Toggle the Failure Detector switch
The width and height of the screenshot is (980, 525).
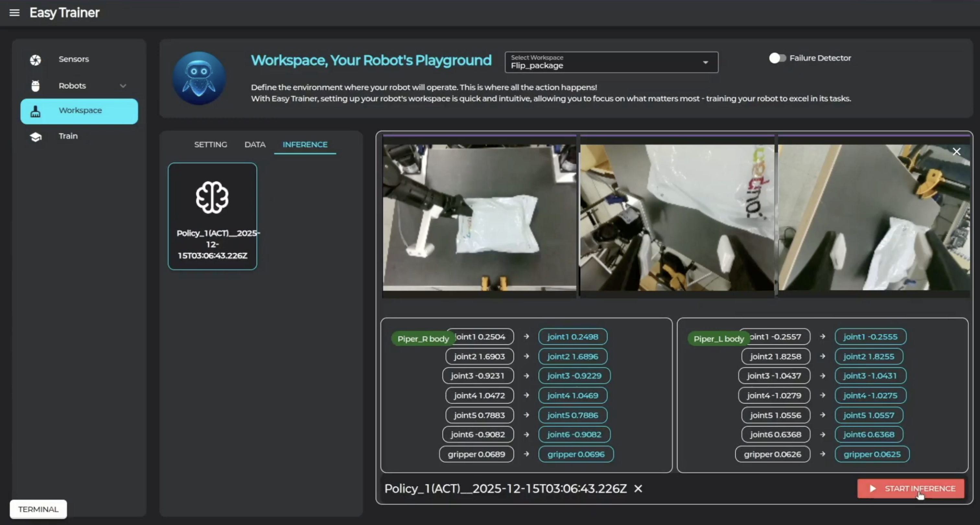pos(777,58)
